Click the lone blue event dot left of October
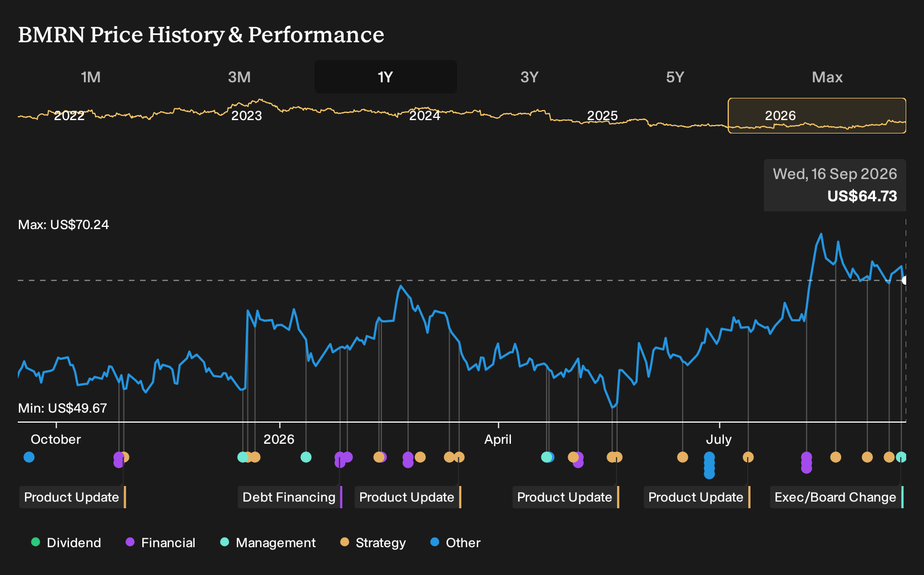The image size is (924, 575). pyautogui.click(x=29, y=457)
